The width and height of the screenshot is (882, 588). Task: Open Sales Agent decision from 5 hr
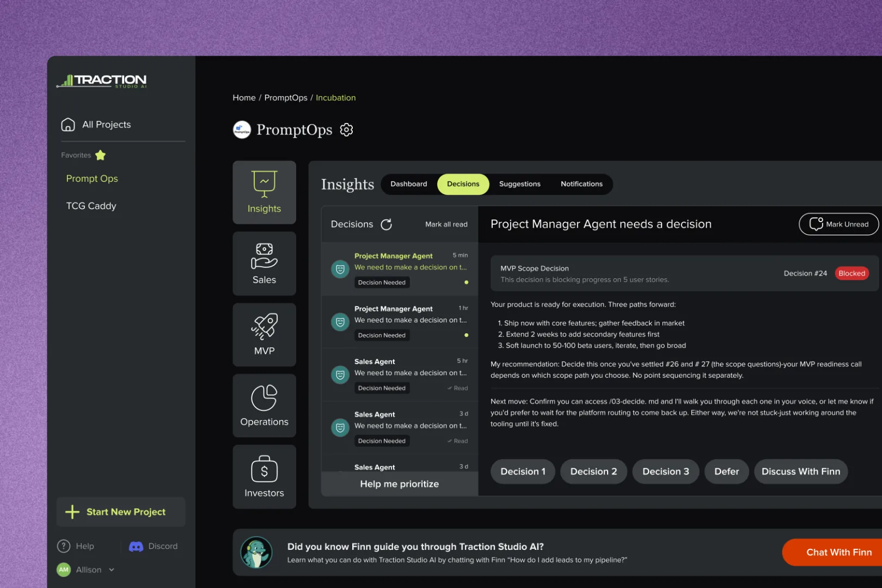pyautogui.click(x=400, y=375)
